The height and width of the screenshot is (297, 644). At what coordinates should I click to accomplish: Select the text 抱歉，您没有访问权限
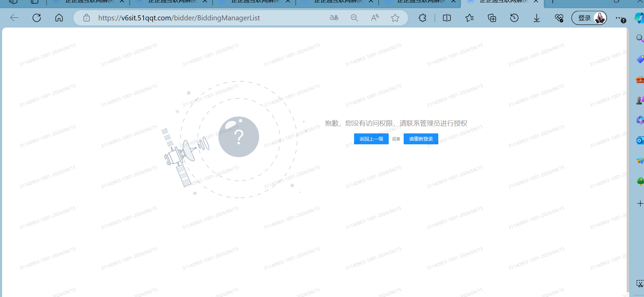pos(358,123)
